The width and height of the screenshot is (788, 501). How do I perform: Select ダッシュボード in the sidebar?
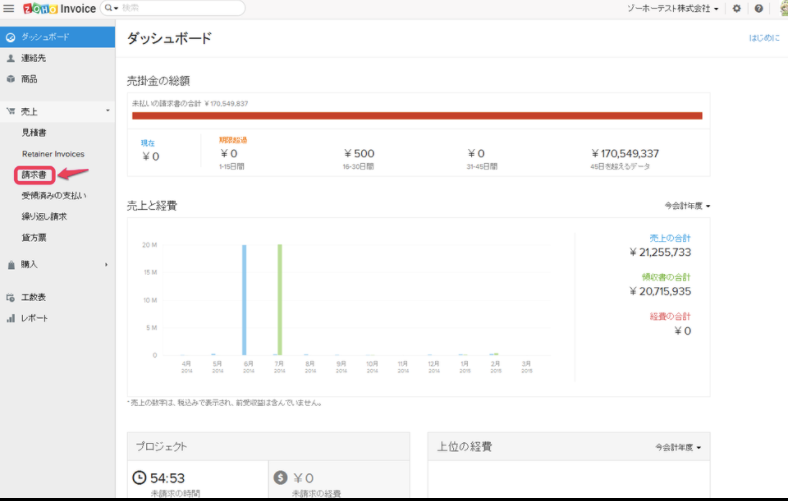pos(57,37)
